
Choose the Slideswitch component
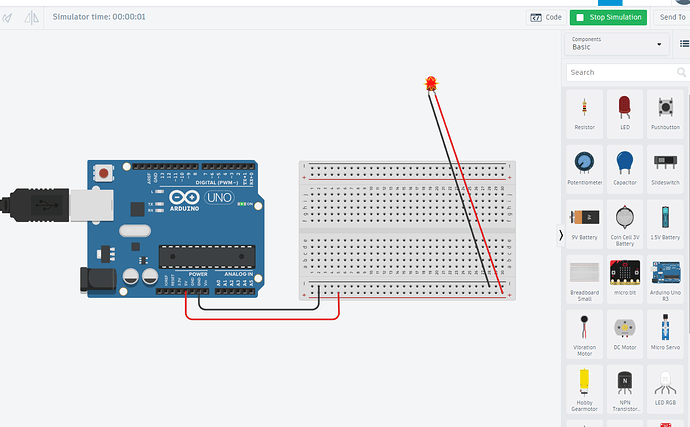pos(665,169)
